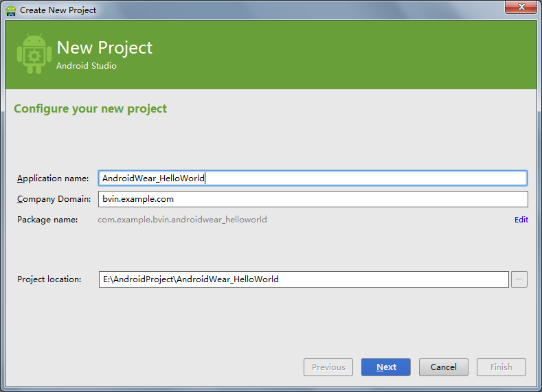542x392 pixels.
Task: Click the Android Studio title bar icon
Action: tap(11, 10)
